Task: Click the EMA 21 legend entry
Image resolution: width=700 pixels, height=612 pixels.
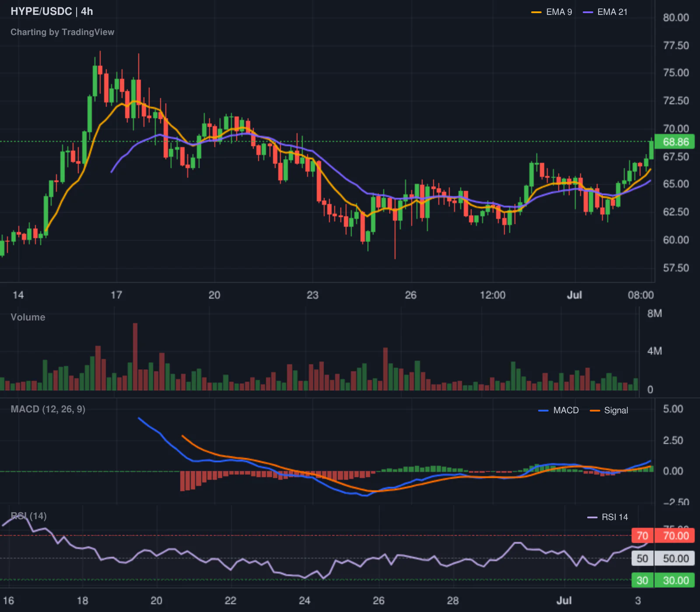Action: click(605, 12)
